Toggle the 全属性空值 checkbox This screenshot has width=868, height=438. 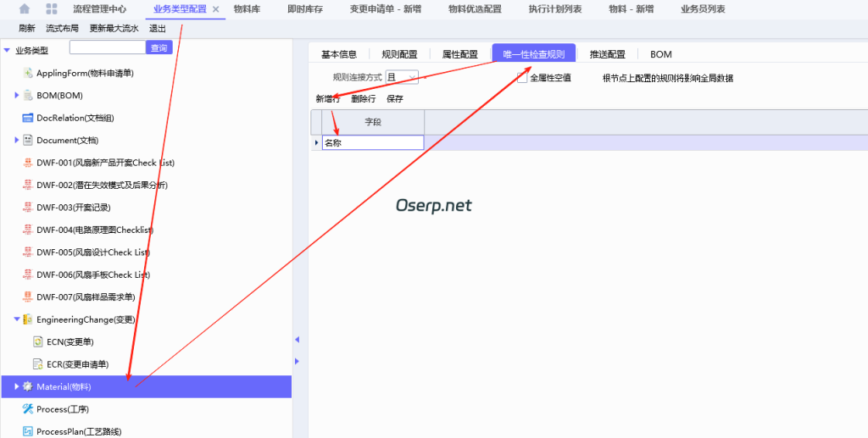pyautogui.click(x=522, y=78)
